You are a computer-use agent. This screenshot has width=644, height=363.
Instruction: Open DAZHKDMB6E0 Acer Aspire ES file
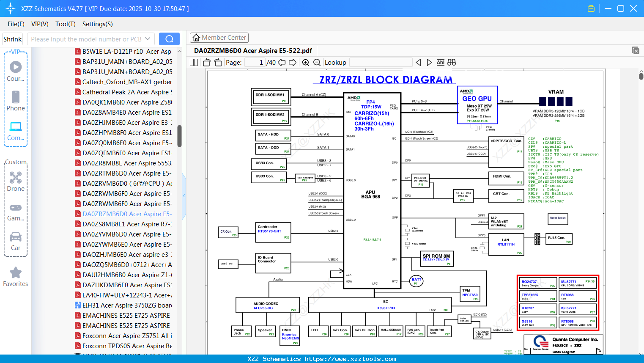point(123,285)
